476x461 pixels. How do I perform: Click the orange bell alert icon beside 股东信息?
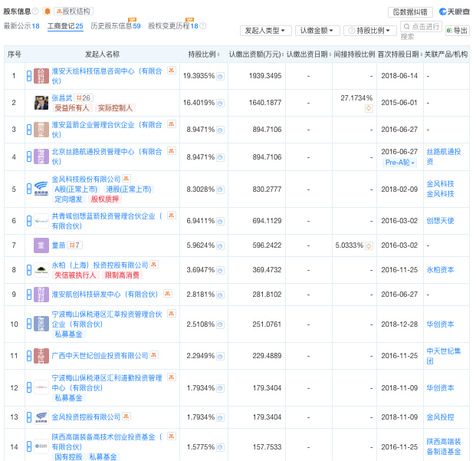coord(47,12)
